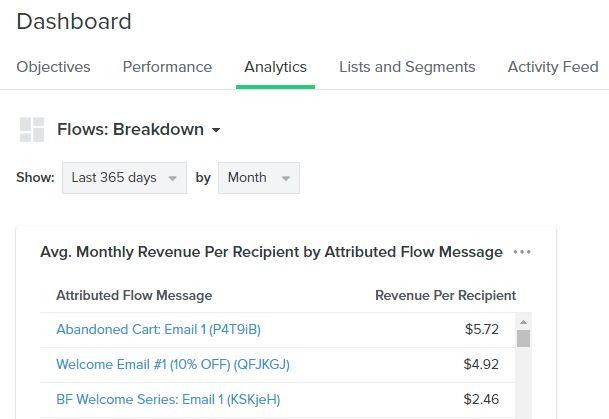The width and height of the screenshot is (609, 419).
Task: Click the Revenue Per Recipient column header
Action: click(445, 296)
